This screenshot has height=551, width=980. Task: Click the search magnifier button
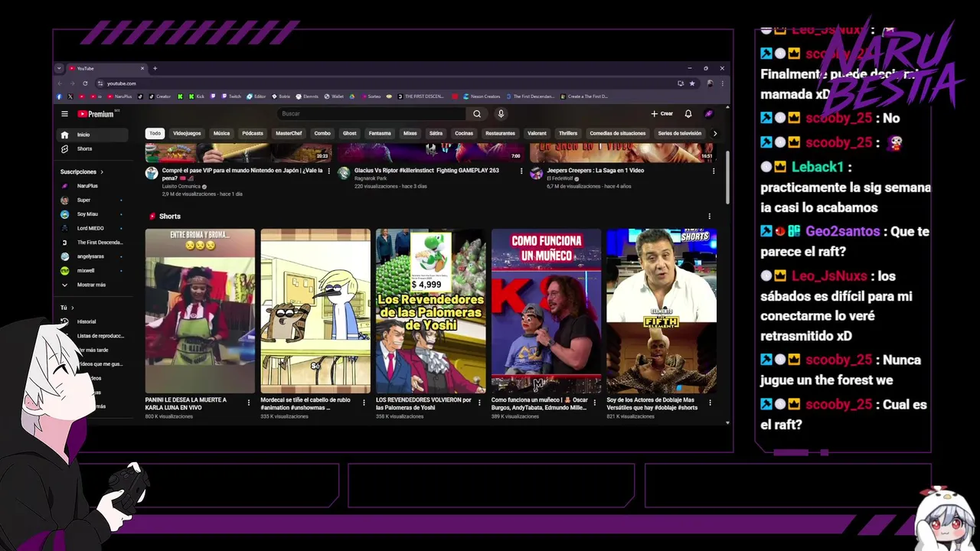[x=477, y=114]
